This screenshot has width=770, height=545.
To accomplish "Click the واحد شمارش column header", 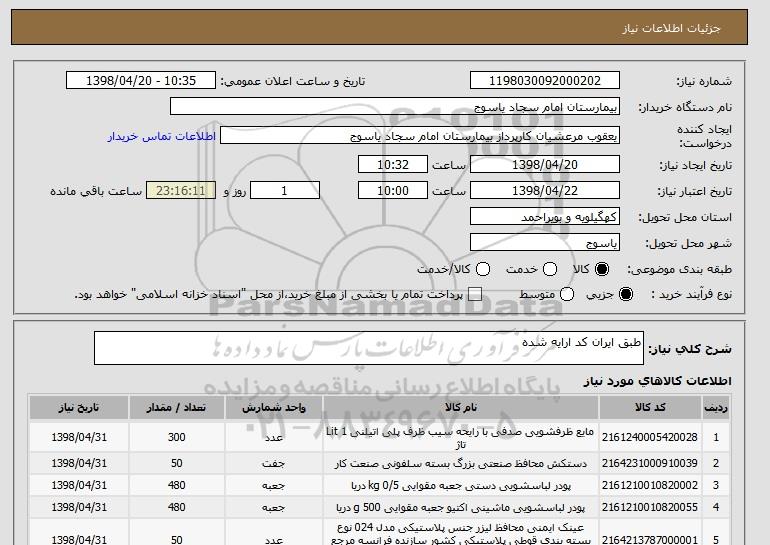I will pyautogui.click(x=274, y=408).
